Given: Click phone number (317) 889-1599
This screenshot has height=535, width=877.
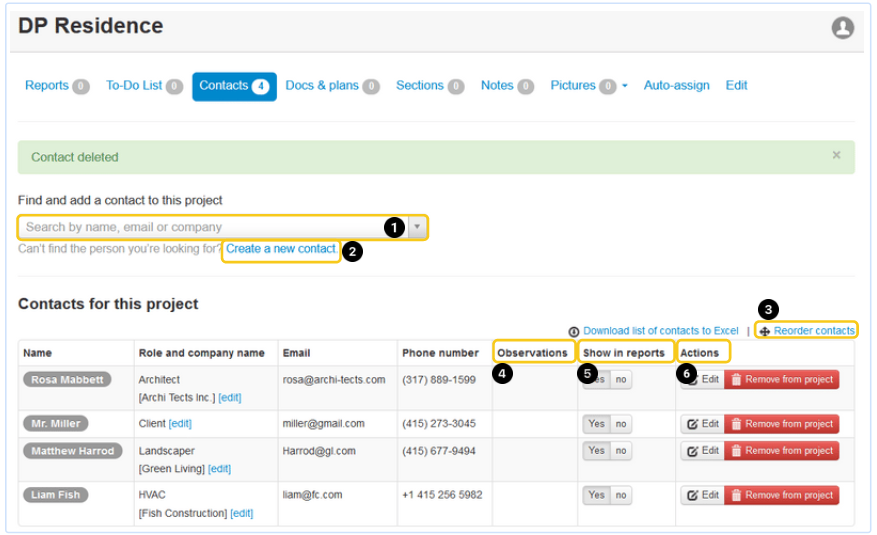Looking at the screenshot, I should [x=439, y=380].
